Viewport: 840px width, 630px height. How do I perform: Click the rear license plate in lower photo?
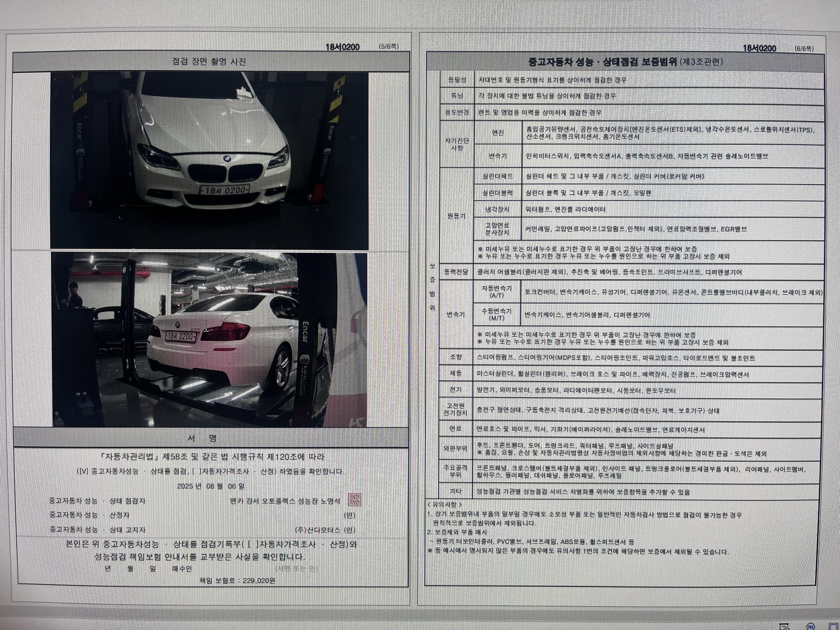[181, 336]
